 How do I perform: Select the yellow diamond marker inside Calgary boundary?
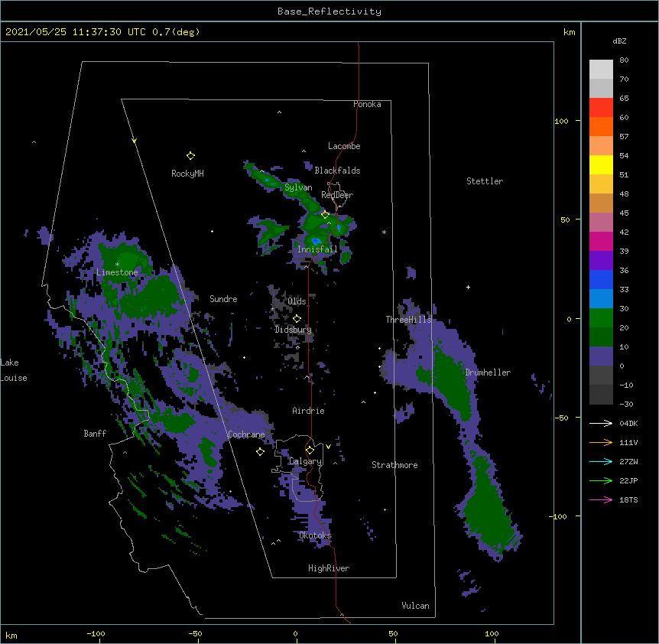[310, 450]
